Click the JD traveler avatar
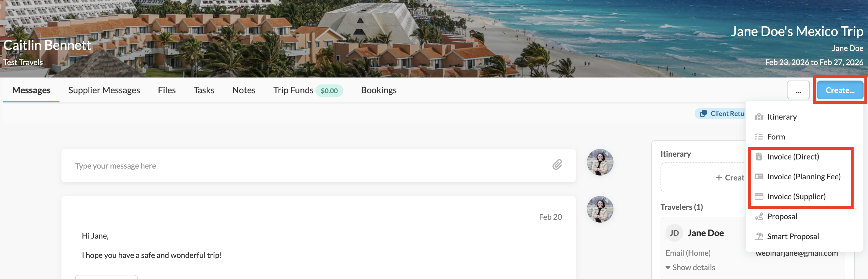Viewport: 868px width, 279px height. click(674, 233)
